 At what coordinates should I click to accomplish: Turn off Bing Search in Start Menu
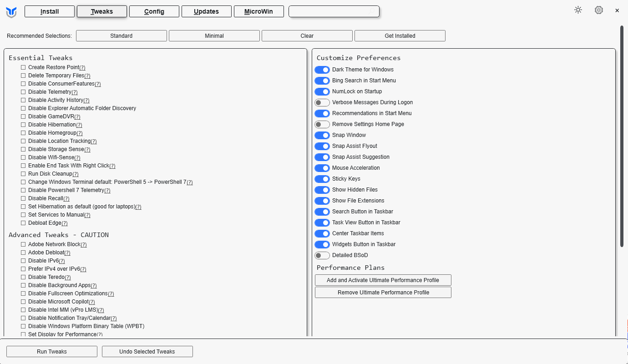pyautogui.click(x=322, y=81)
